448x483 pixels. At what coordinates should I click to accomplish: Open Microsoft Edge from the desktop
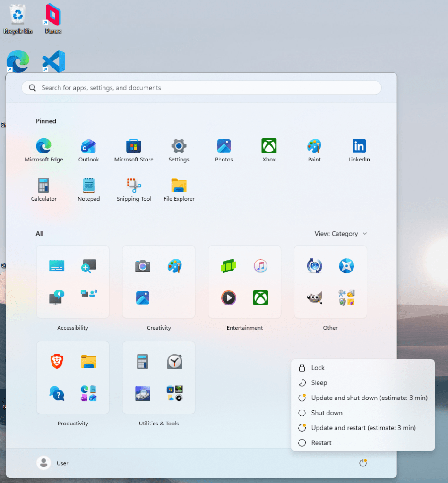pyautogui.click(x=17, y=61)
